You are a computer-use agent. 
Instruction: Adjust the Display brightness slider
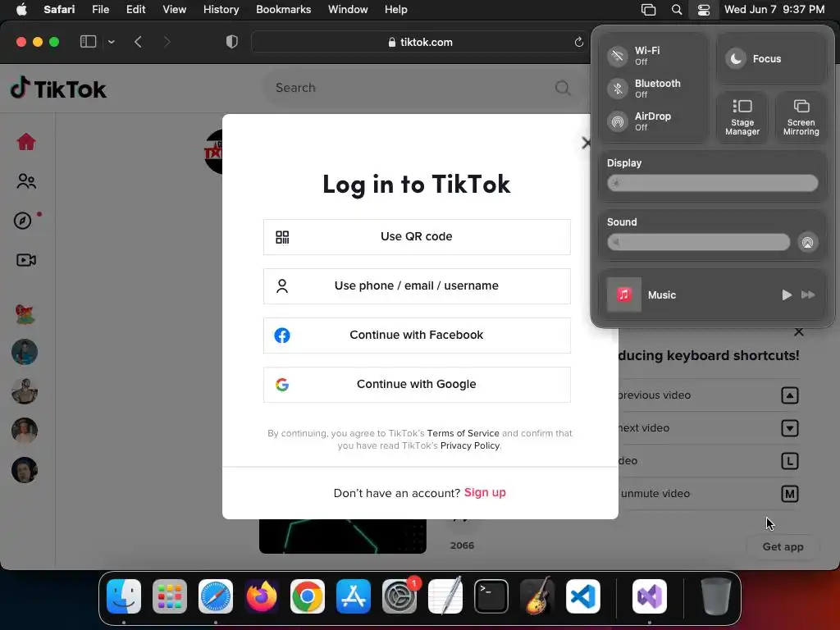tap(713, 183)
